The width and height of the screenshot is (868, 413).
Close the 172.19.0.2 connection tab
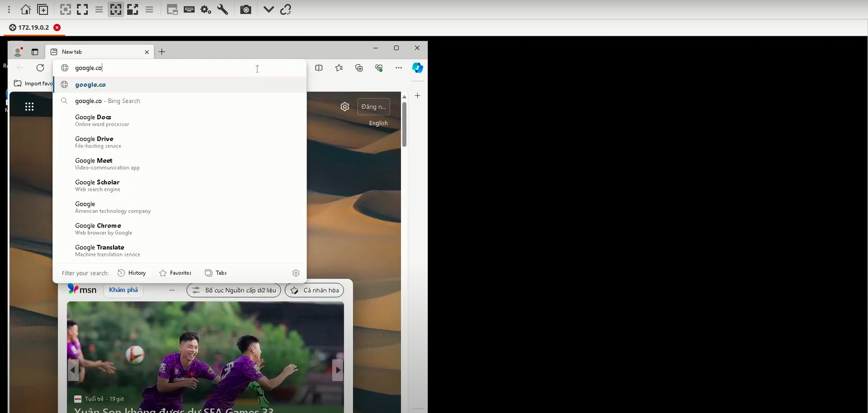(x=57, y=27)
